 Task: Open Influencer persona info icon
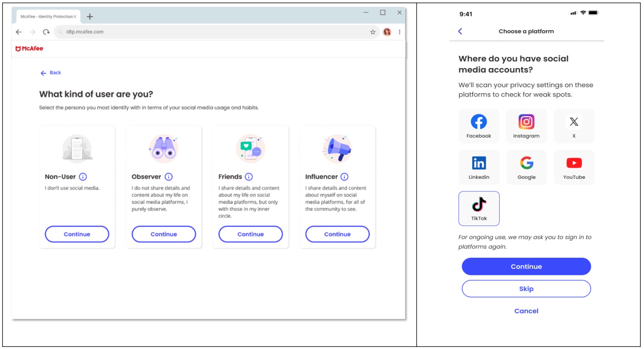(x=345, y=177)
